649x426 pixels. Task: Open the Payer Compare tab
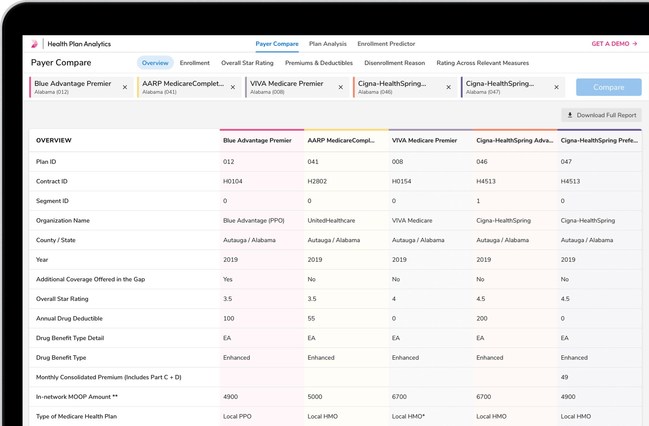(x=277, y=43)
